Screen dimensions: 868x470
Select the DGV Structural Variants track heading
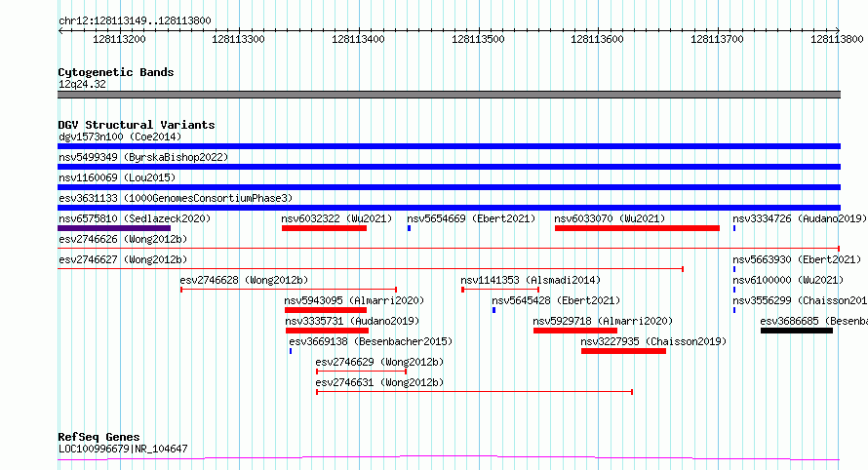click(137, 125)
